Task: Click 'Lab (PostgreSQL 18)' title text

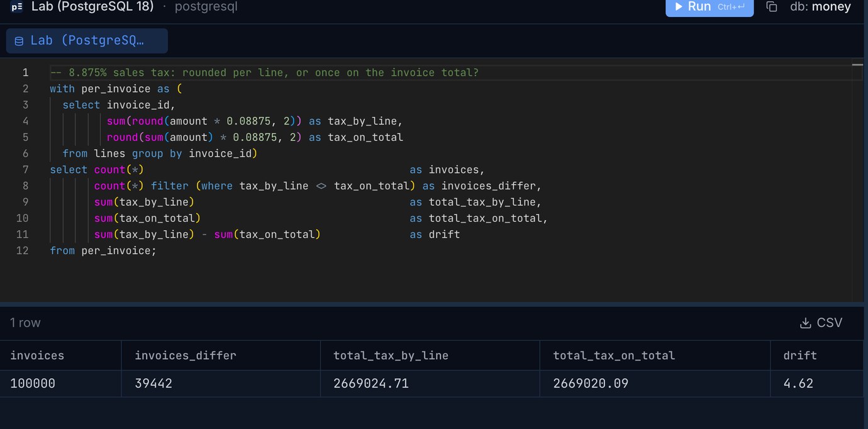Action: pos(92,7)
